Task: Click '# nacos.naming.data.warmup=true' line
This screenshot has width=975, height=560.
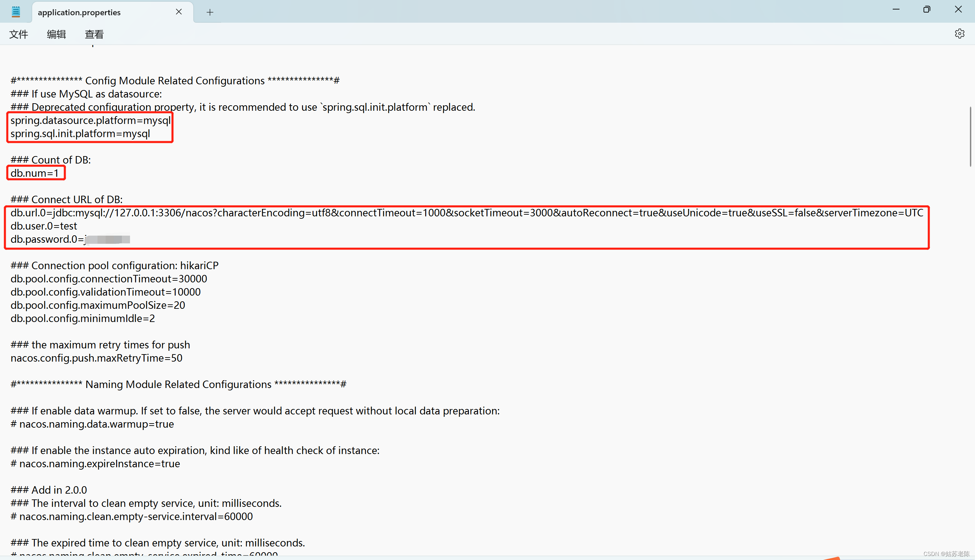Action: [92, 424]
